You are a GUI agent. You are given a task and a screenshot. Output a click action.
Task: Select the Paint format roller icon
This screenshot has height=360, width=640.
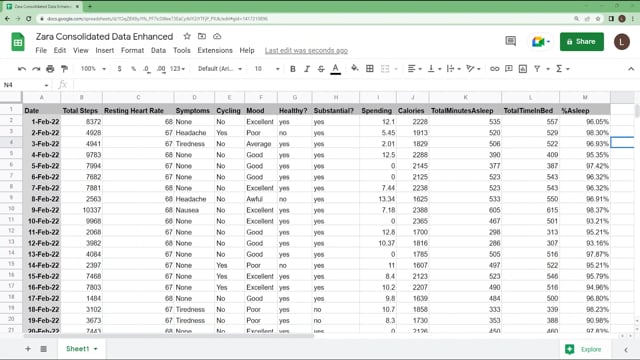coord(64,69)
